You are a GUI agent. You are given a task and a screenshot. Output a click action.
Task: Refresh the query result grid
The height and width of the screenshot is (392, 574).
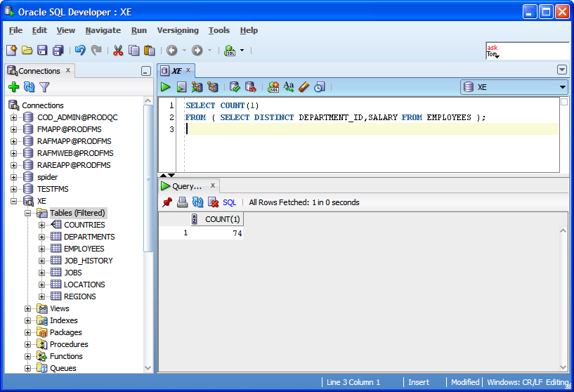[x=197, y=202]
